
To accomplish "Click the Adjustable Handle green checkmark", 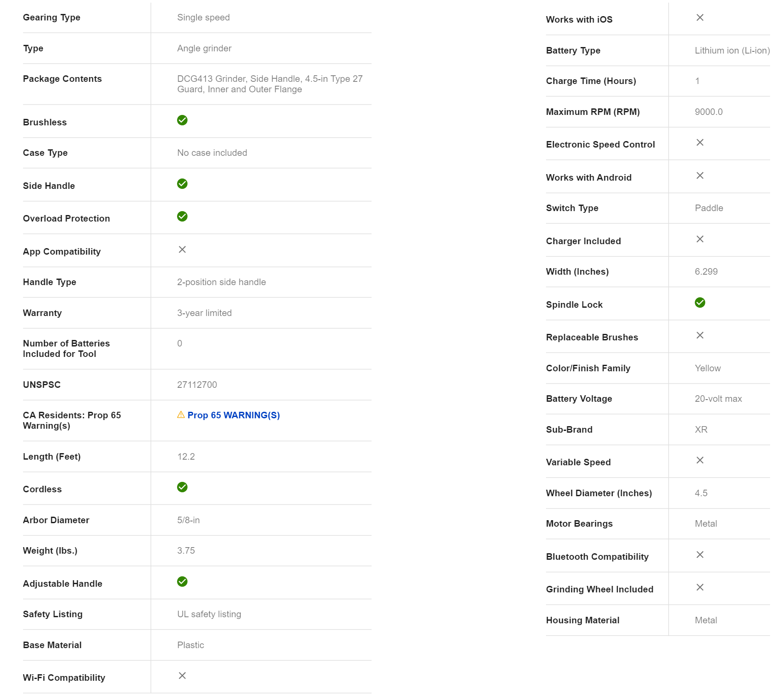I will pos(182,582).
